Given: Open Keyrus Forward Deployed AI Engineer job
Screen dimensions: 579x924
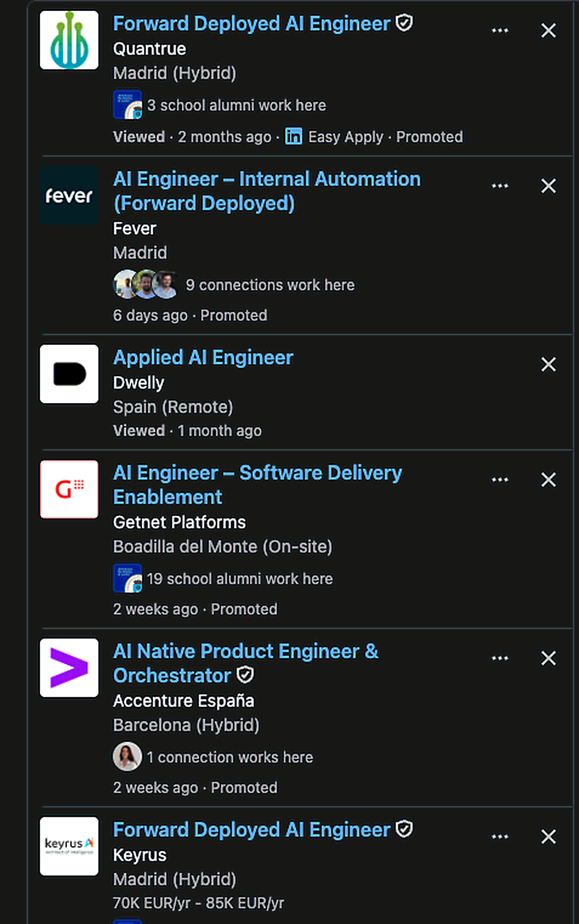Looking at the screenshot, I should coord(252,830).
